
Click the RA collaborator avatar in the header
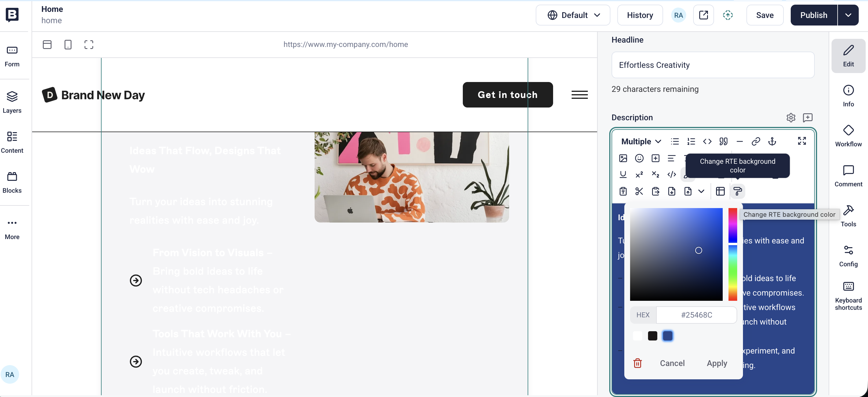678,15
